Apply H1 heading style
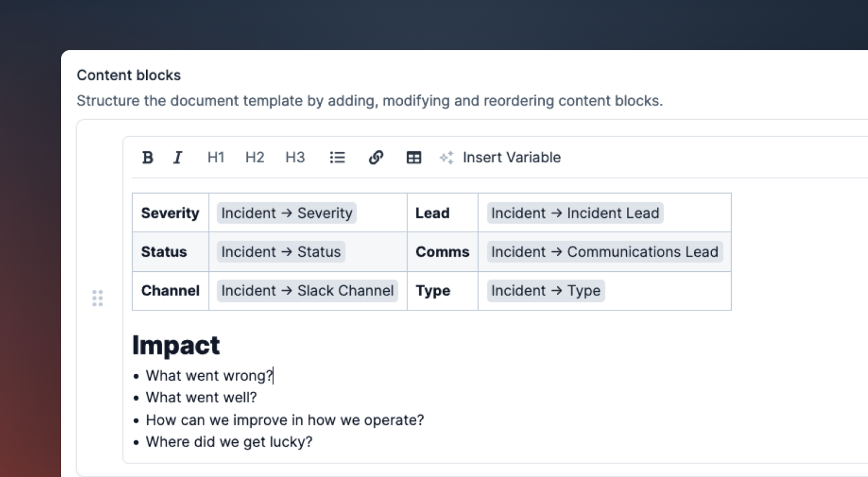The height and width of the screenshot is (477, 868). click(216, 158)
